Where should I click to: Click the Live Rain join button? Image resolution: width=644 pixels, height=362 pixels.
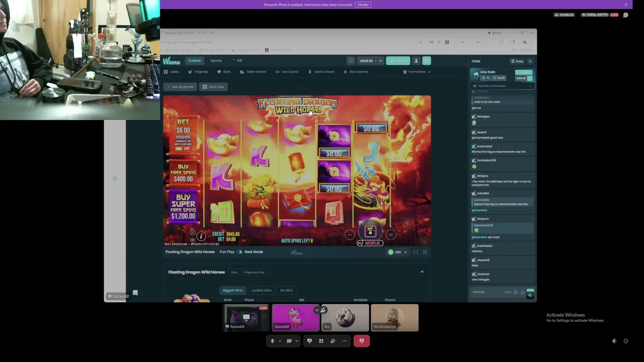524,72
